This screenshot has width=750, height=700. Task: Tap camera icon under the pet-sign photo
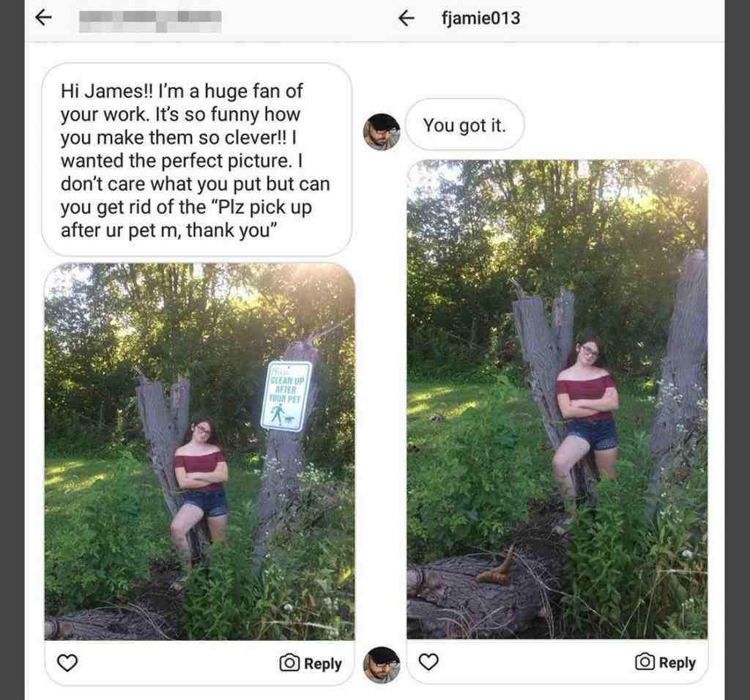tap(289, 663)
